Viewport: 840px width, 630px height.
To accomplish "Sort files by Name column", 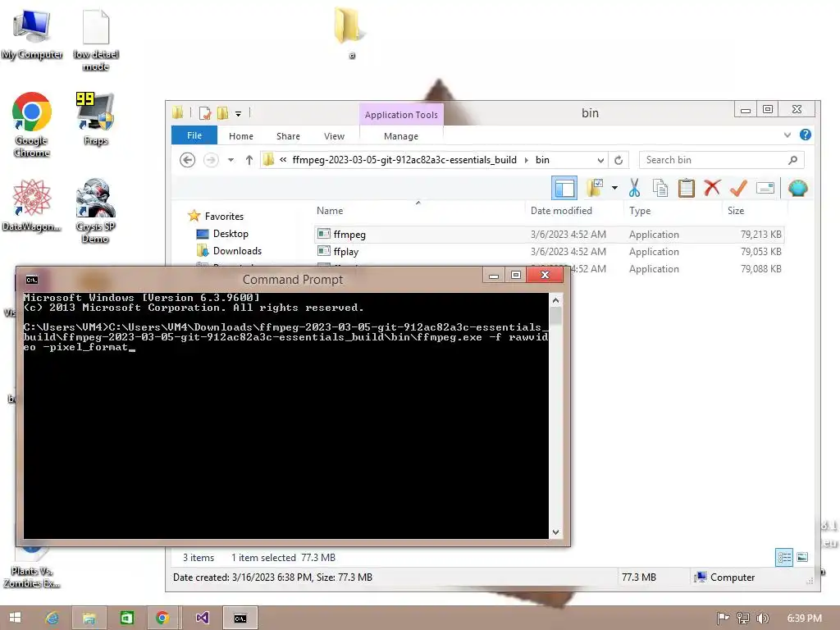I will [330, 211].
